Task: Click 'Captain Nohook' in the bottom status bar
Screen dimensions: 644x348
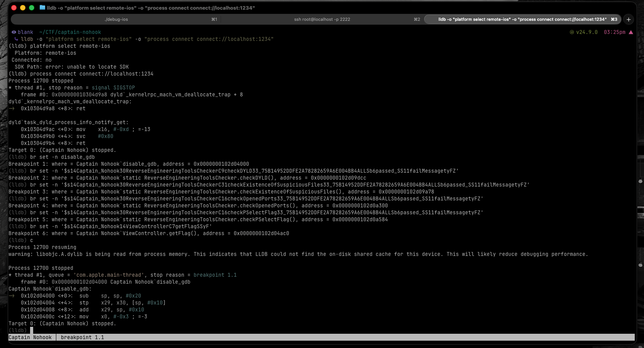Action: click(30, 338)
